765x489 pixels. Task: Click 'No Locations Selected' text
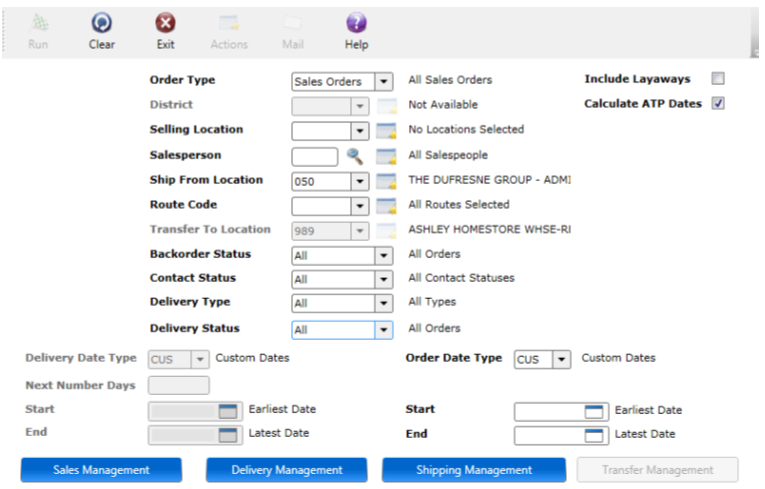(x=466, y=129)
